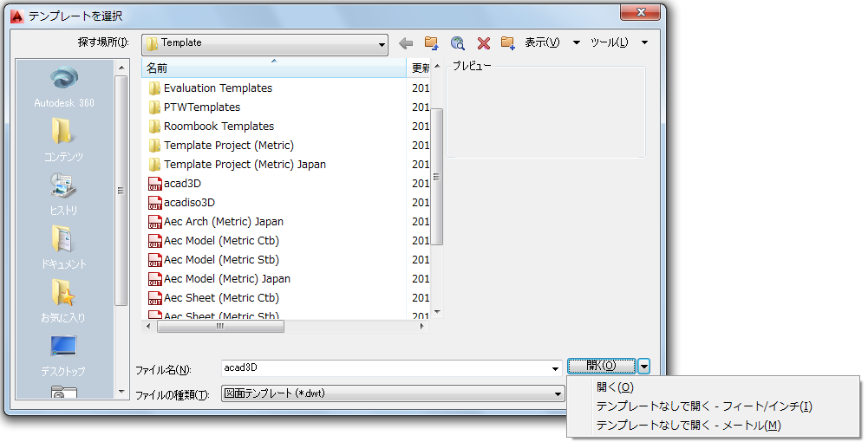
Task: Select Aec Model (Metric) Japan file
Action: point(227,279)
